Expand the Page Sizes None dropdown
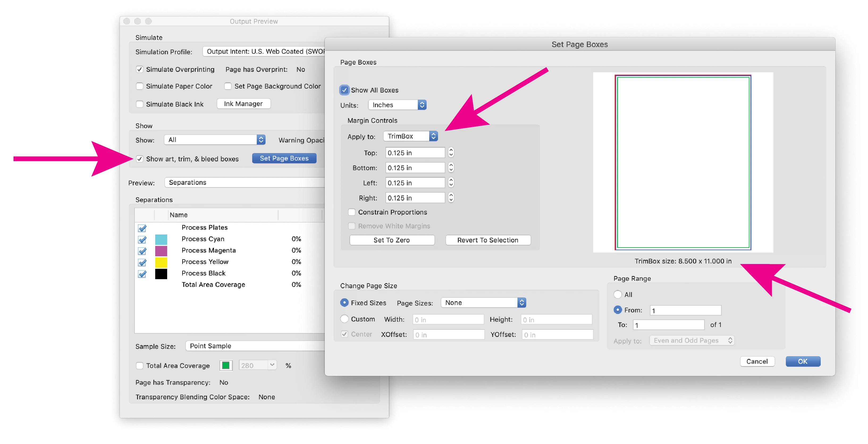This screenshot has width=868, height=444. click(x=483, y=302)
